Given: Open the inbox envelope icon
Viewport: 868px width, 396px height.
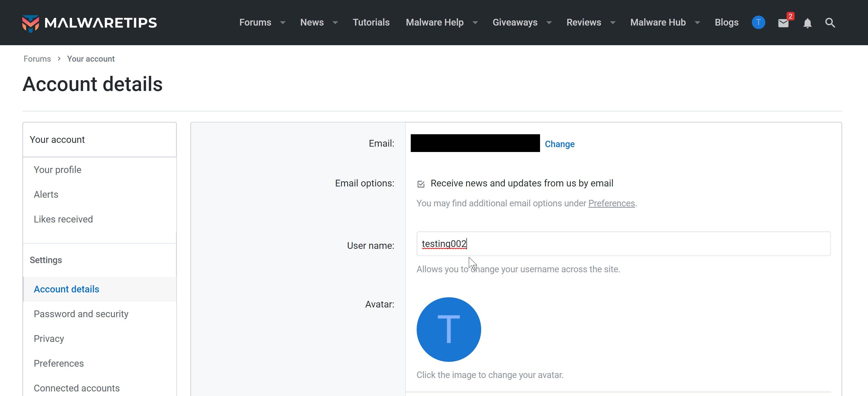Looking at the screenshot, I should point(783,23).
